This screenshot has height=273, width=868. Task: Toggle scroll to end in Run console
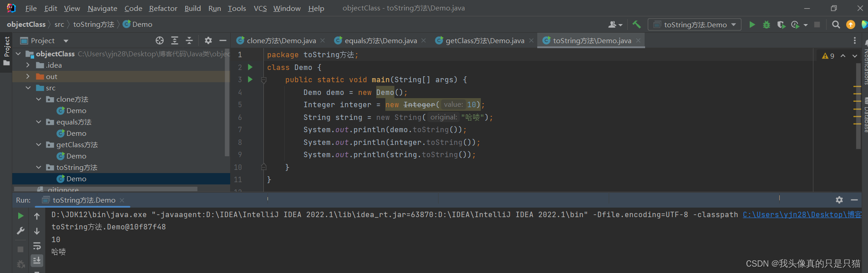pos(37,260)
